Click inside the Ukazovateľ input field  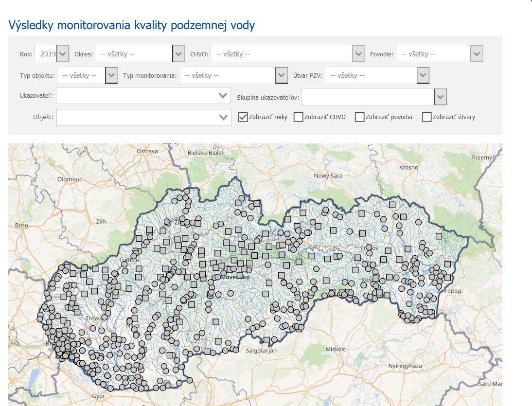point(141,96)
